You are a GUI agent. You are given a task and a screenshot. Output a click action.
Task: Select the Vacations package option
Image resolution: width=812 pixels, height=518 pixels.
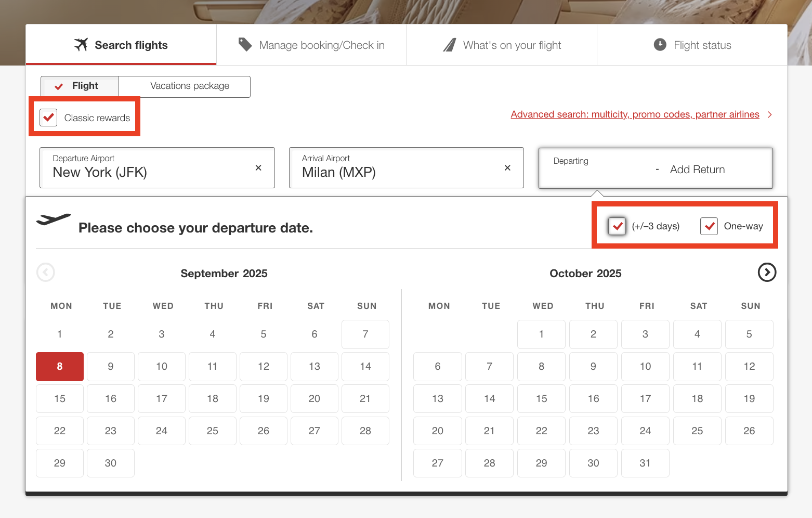[190, 86]
